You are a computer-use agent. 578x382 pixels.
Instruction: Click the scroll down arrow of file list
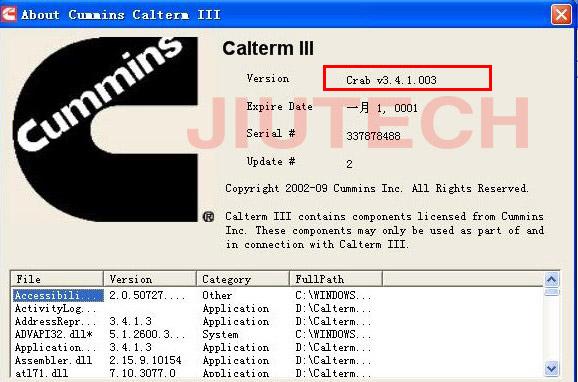click(551, 368)
